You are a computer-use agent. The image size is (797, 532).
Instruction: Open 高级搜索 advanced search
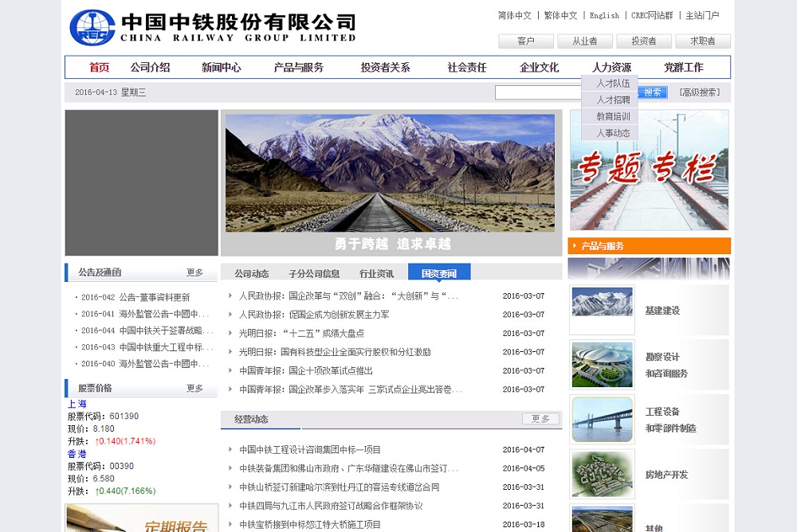tap(700, 92)
